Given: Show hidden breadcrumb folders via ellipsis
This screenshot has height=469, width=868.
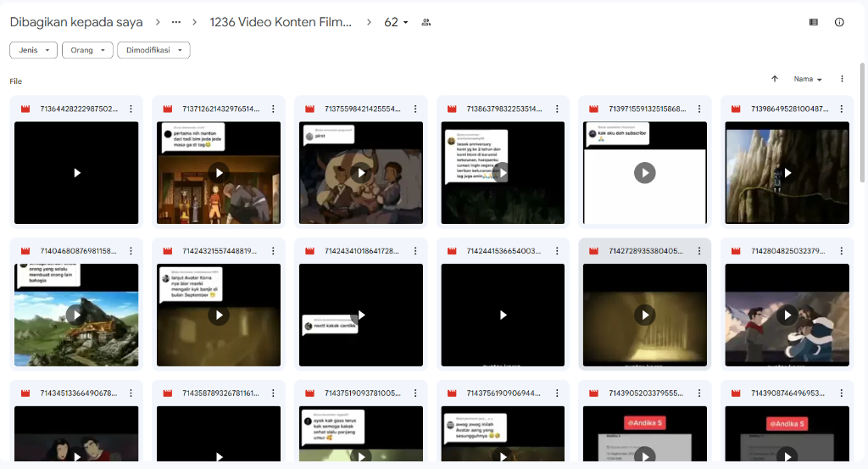Looking at the screenshot, I should click(x=176, y=23).
